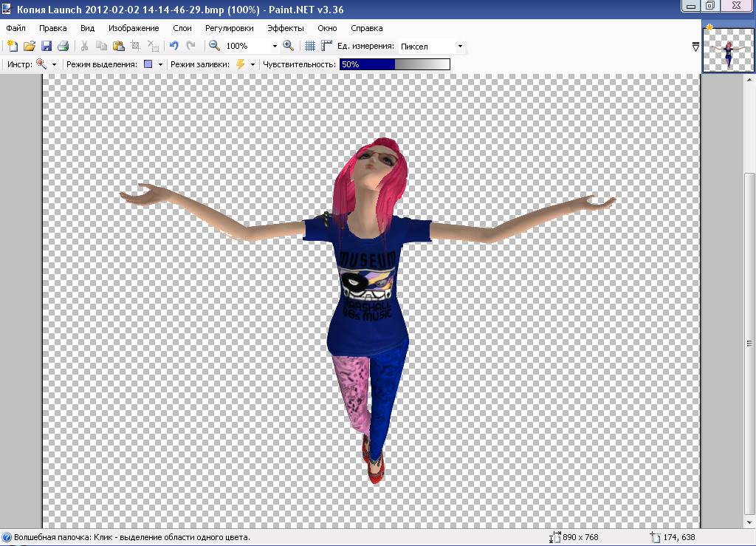Open the Файл menu
The image size is (756, 546).
pyautogui.click(x=16, y=28)
